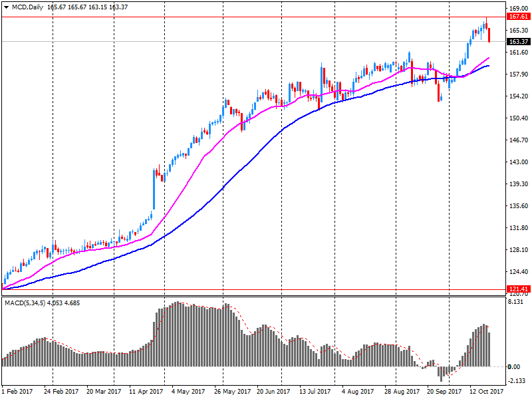This screenshot has height=399, width=532.
Task: Select the 135.60 price scale value
Action: tap(519, 205)
